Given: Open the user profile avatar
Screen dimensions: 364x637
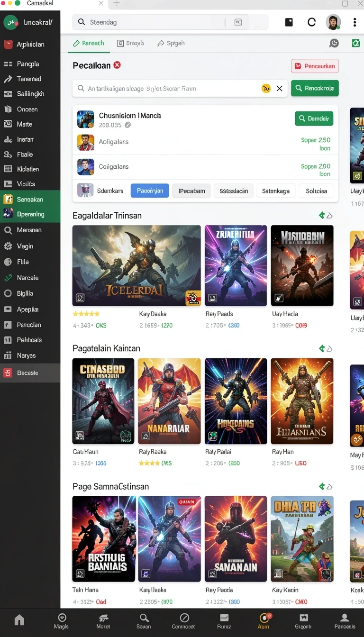Looking at the screenshot, I should click(x=333, y=22).
